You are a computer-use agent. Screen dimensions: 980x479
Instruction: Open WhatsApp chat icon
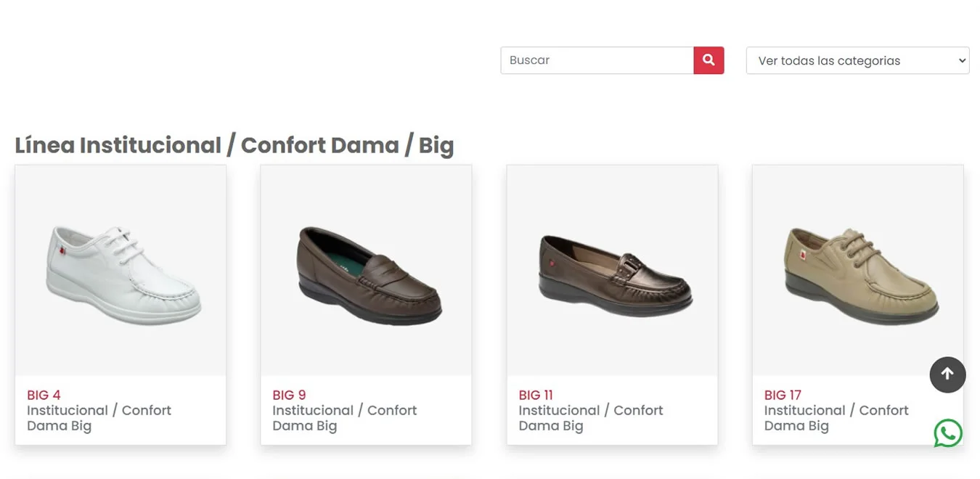pyautogui.click(x=947, y=433)
